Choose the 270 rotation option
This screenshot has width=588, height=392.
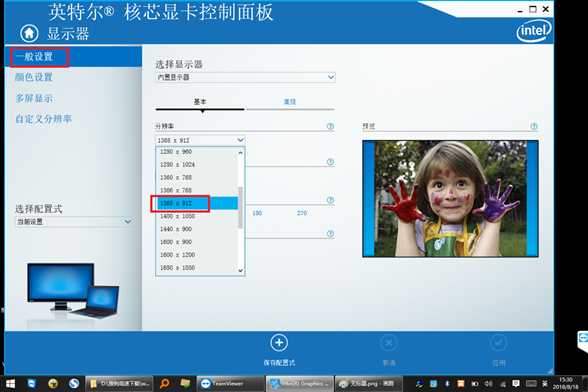(302, 213)
